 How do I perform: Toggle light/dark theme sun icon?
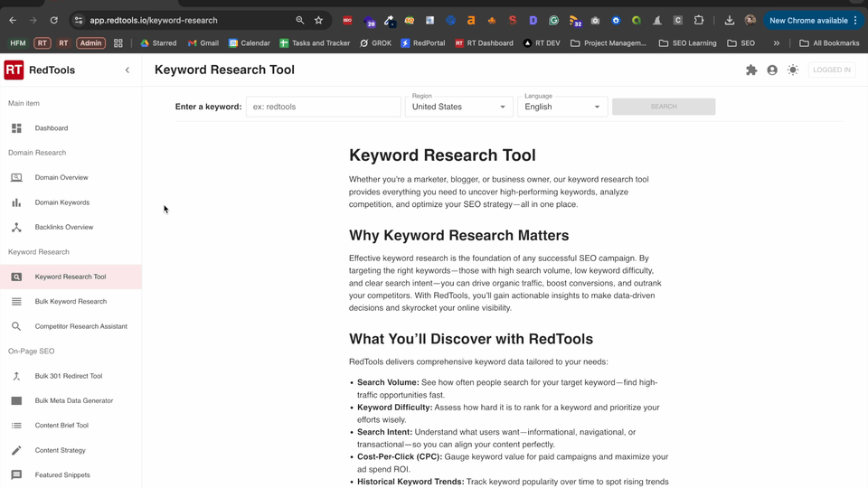click(x=793, y=70)
